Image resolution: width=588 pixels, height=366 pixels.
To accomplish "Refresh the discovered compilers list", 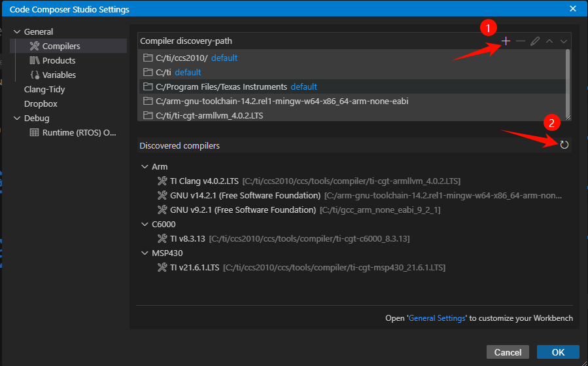I will 564,145.
